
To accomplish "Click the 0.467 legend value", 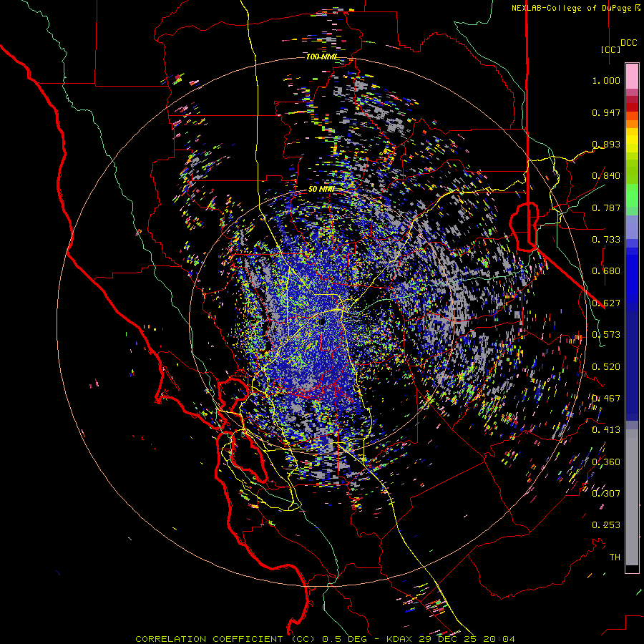I will [x=606, y=399].
